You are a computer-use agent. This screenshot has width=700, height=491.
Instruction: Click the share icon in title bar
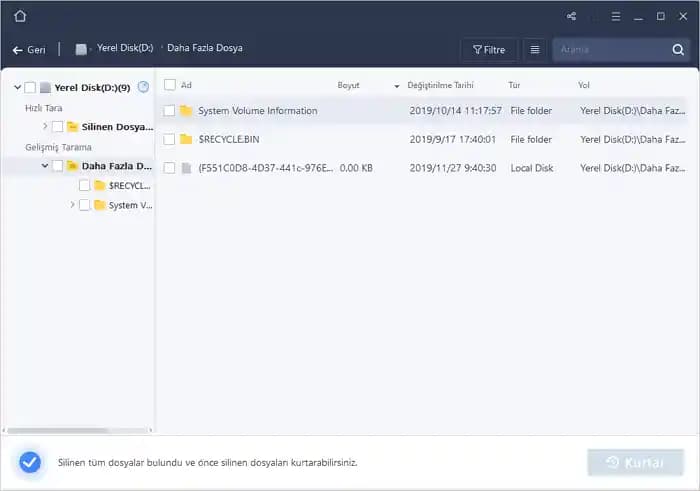(571, 16)
